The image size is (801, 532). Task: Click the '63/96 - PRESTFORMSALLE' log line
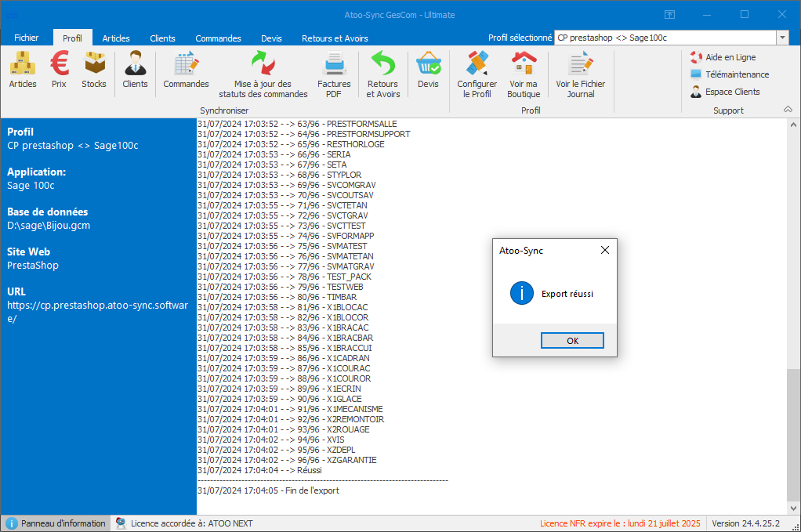point(297,124)
